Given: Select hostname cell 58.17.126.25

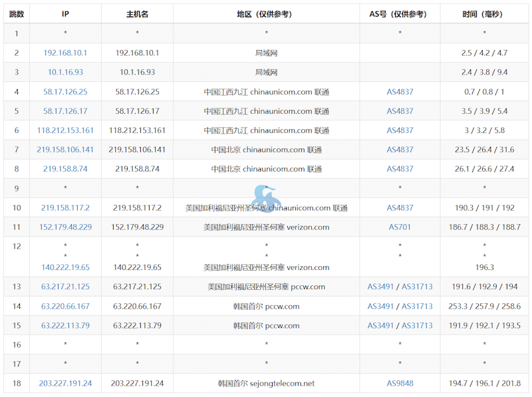Looking at the screenshot, I should click(137, 92).
